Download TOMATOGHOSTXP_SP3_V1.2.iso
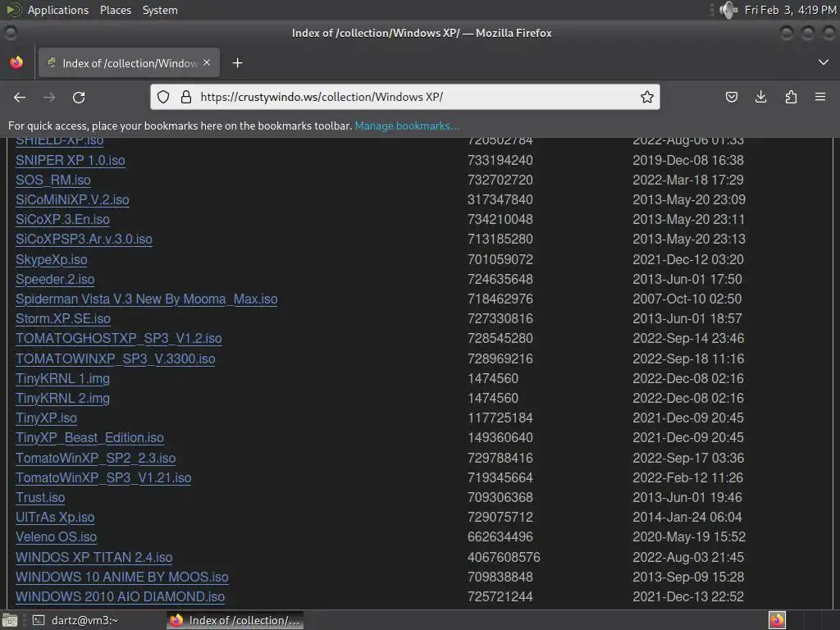Image resolution: width=840 pixels, height=630 pixels. (x=119, y=339)
